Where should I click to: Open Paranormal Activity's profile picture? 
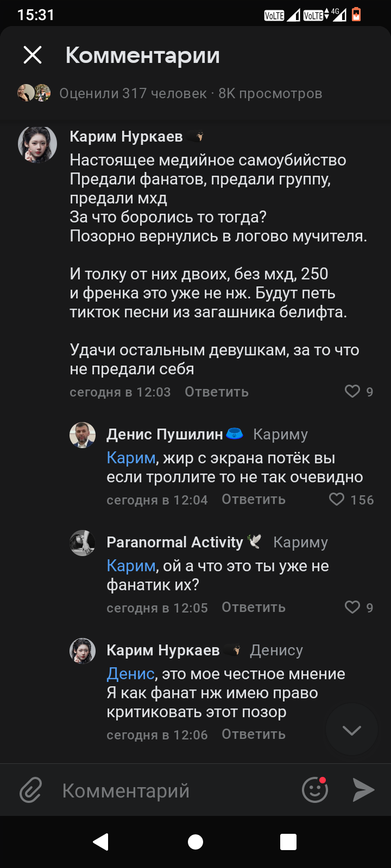pyautogui.click(x=83, y=543)
